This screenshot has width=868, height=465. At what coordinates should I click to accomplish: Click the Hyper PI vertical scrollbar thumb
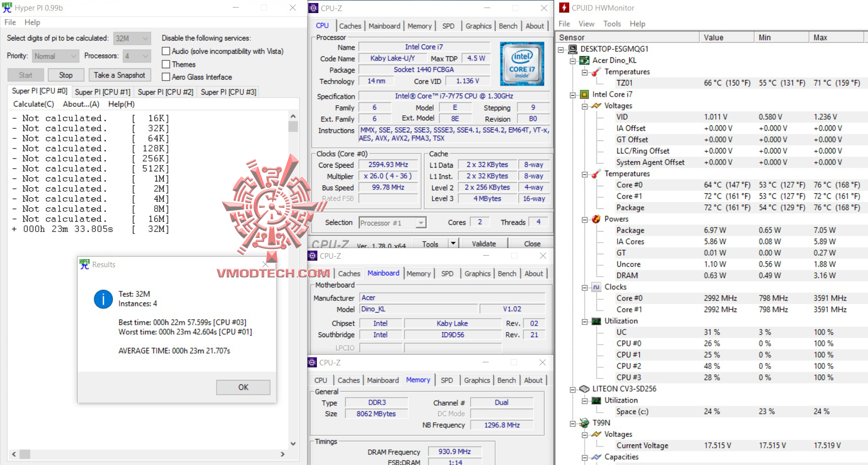click(293, 126)
